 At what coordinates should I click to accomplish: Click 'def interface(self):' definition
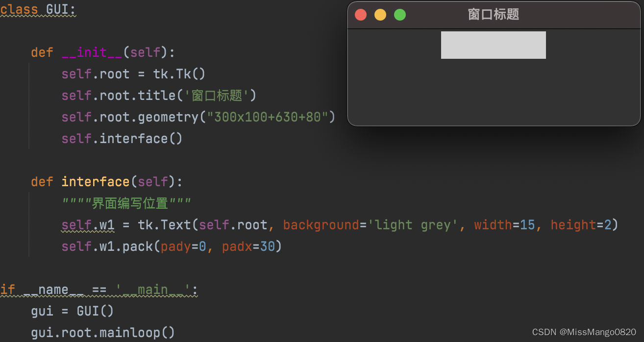click(x=106, y=182)
